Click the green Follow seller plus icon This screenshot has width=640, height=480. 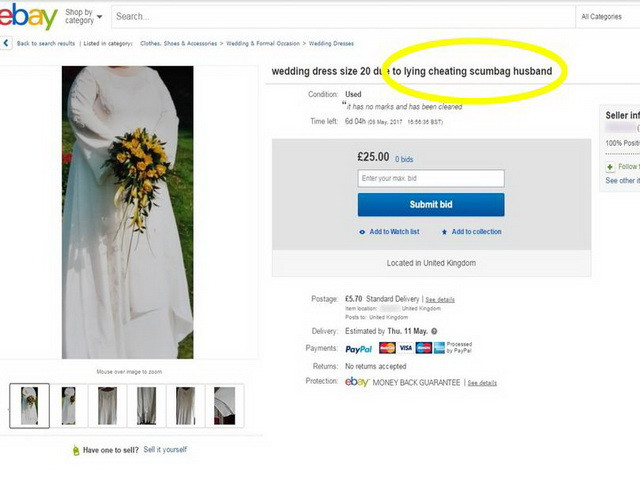[610, 166]
